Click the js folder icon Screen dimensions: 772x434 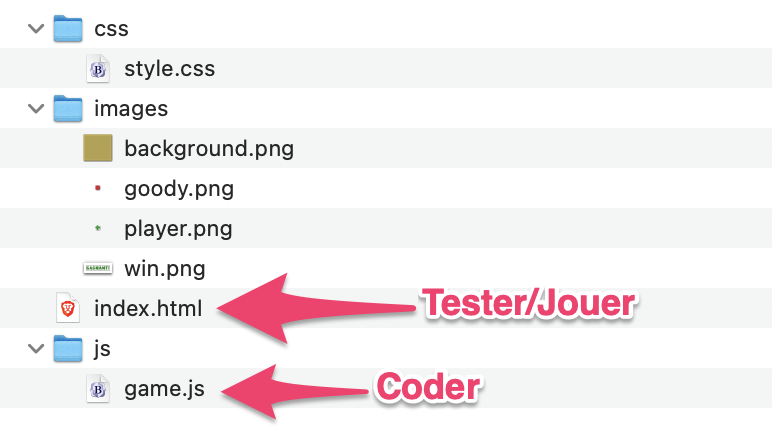pos(67,348)
